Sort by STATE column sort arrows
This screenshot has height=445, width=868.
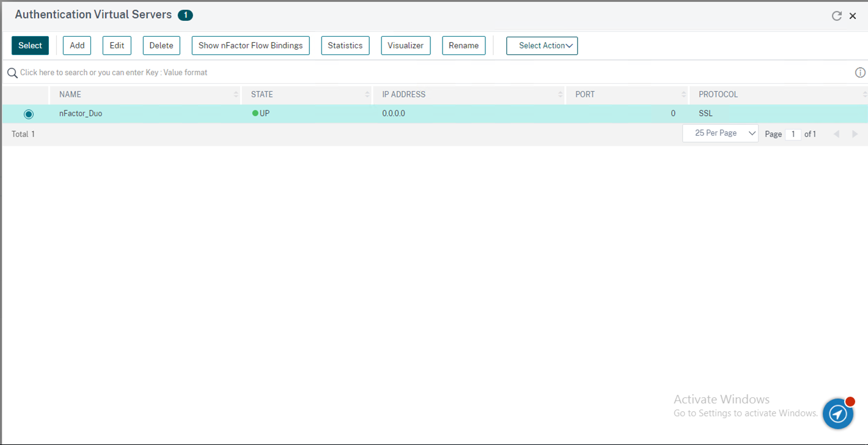pos(367,95)
